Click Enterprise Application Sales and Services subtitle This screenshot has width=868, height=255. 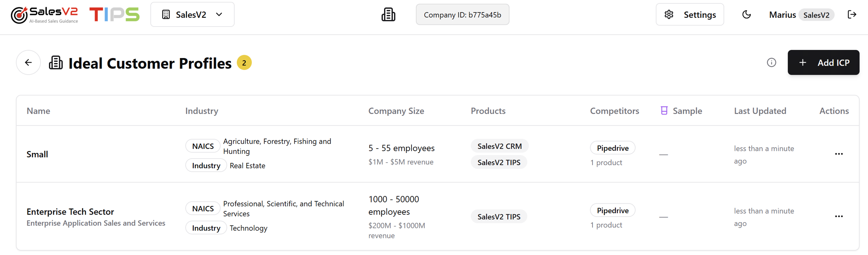click(x=96, y=223)
